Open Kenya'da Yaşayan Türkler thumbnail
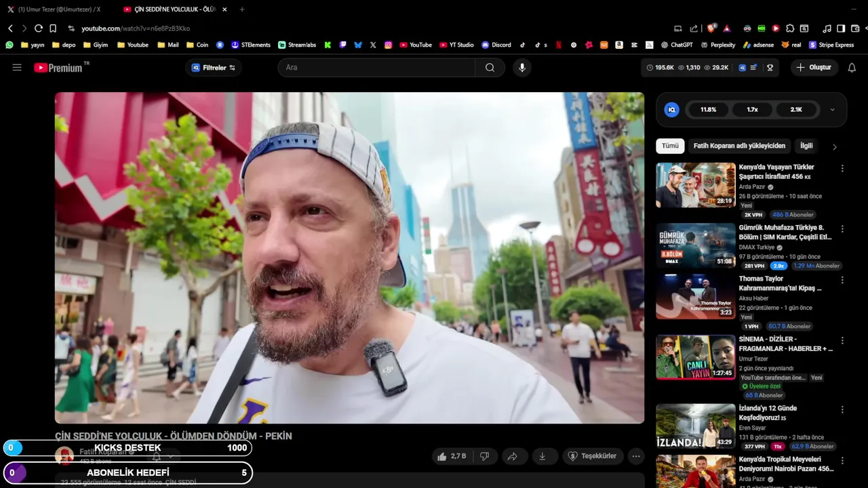This screenshot has height=488, width=868. (696, 185)
